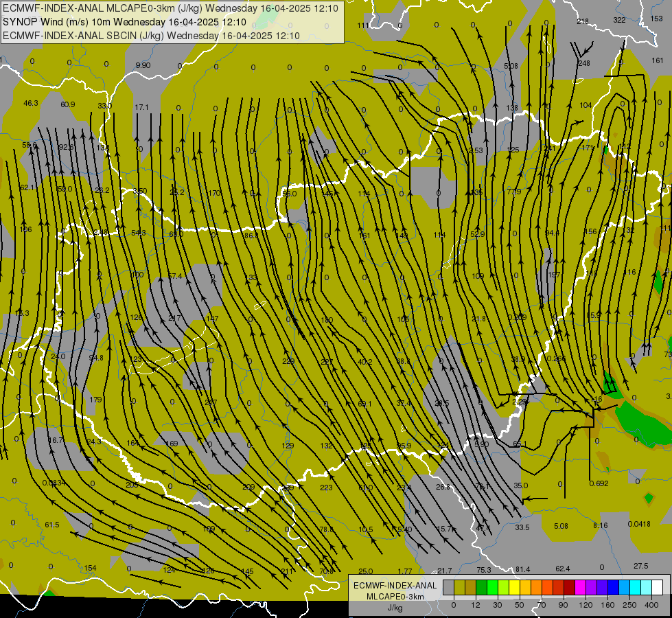This screenshot has height=618, width=672.
Task: Select the bright green legend swatch
Action: click(493, 588)
